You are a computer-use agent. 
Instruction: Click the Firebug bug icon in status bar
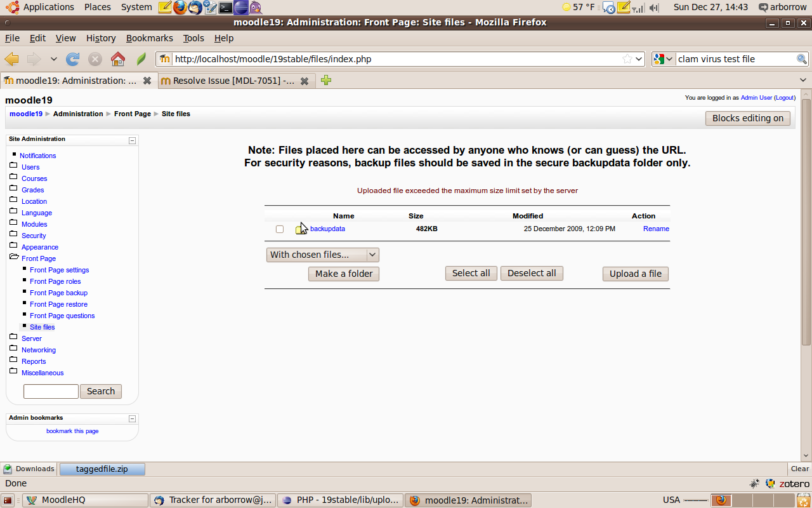click(754, 484)
